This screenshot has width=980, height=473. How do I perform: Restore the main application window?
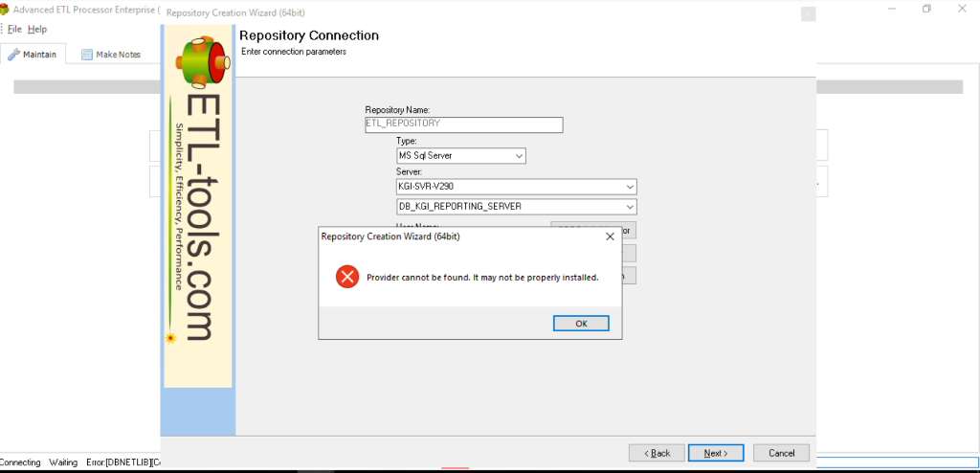click(x=926, y=9)
